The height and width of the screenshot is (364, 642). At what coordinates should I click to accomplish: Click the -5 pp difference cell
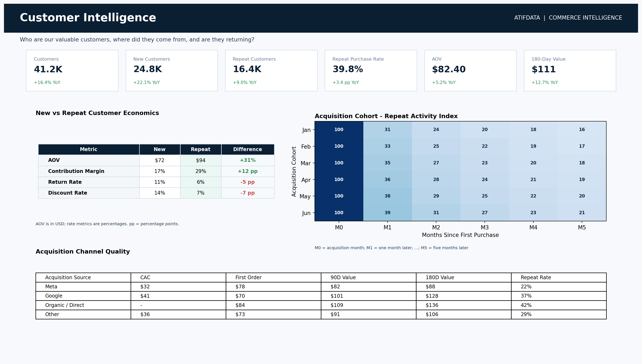click(x=248, y=182)
